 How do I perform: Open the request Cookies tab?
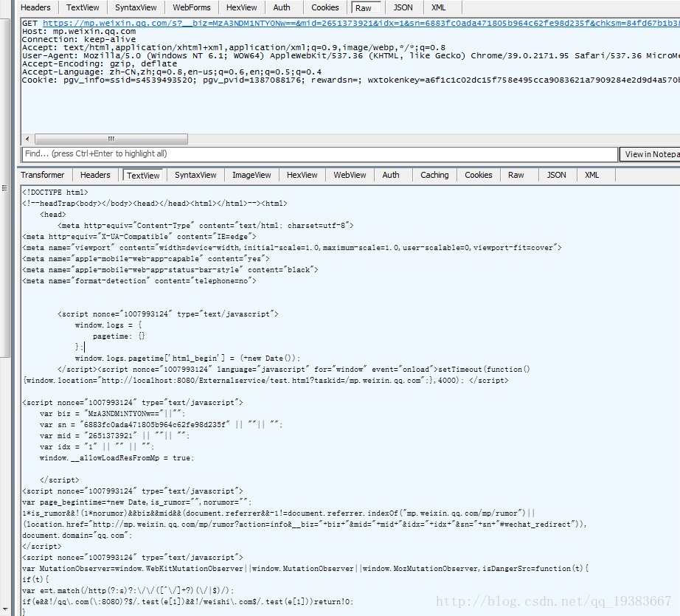[x=325, y=7]
